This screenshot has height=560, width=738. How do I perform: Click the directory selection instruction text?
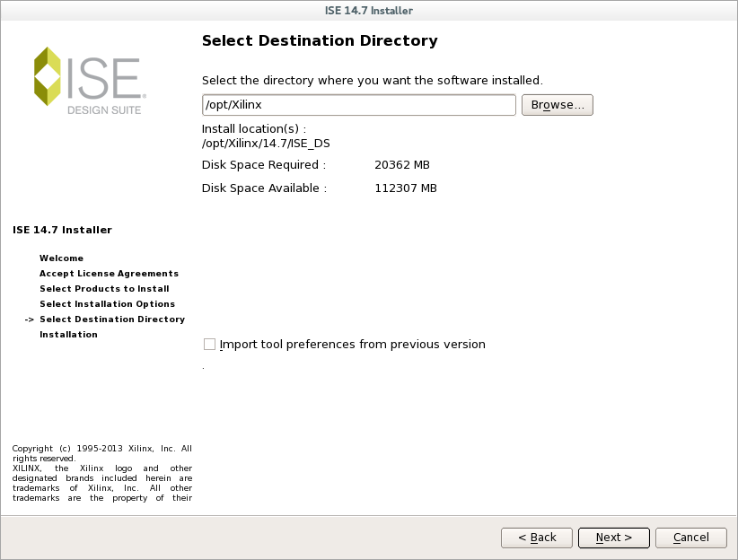coord(373,81)
